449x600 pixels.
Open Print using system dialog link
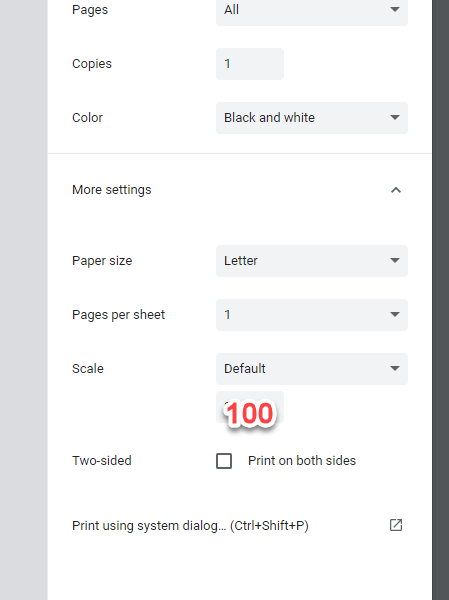click(190, 526)
